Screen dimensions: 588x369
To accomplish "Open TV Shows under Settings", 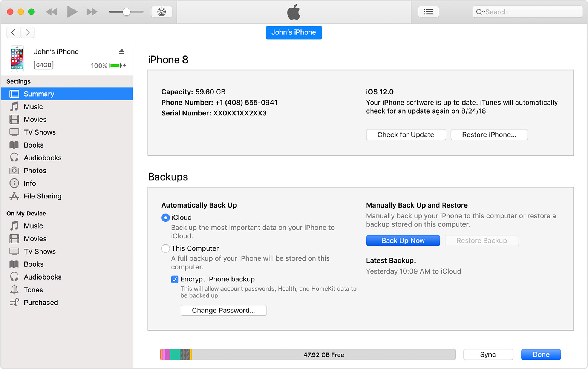I will (x=67, y=132).
